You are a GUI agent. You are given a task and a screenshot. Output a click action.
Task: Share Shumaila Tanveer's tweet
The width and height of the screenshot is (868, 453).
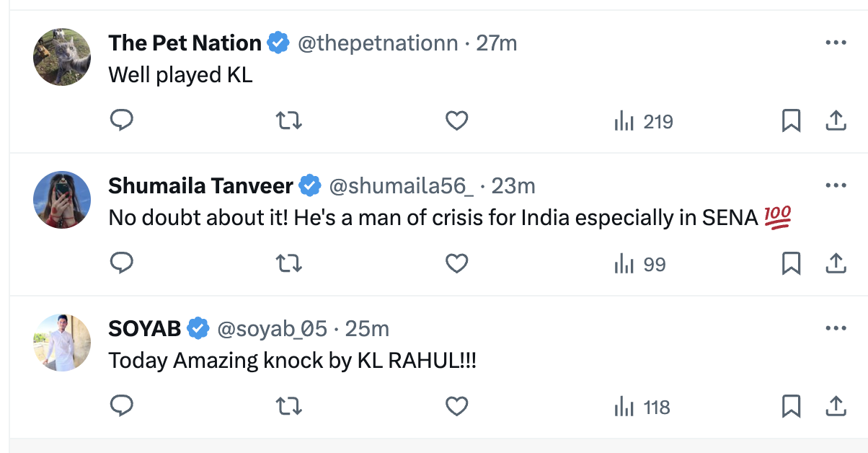(835, 264)
